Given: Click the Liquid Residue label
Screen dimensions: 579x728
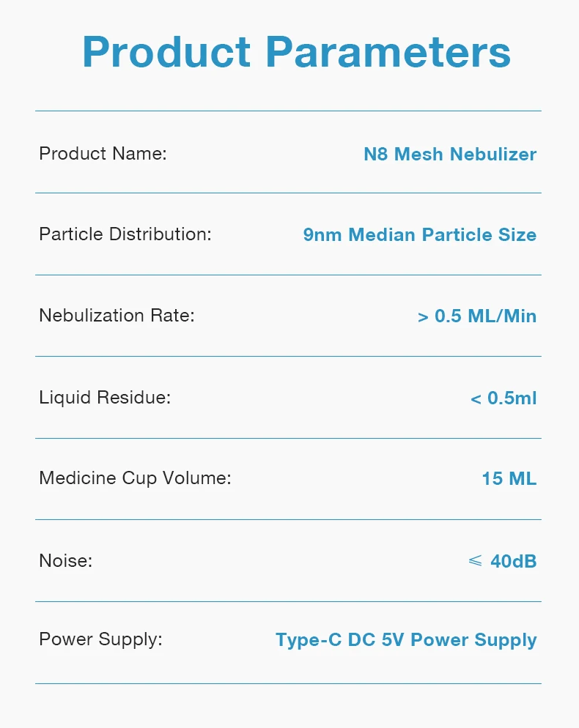Looking at the screenshot, I should tap(104, 398).
